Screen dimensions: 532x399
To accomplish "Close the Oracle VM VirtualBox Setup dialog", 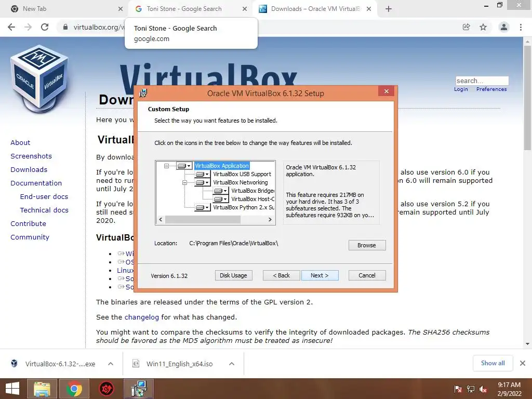I will tap(386, 91).
